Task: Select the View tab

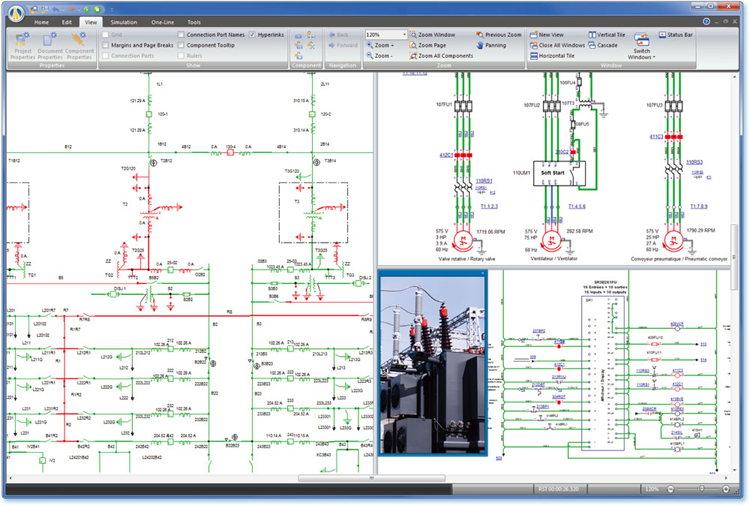Action: [x=90, y=22]
